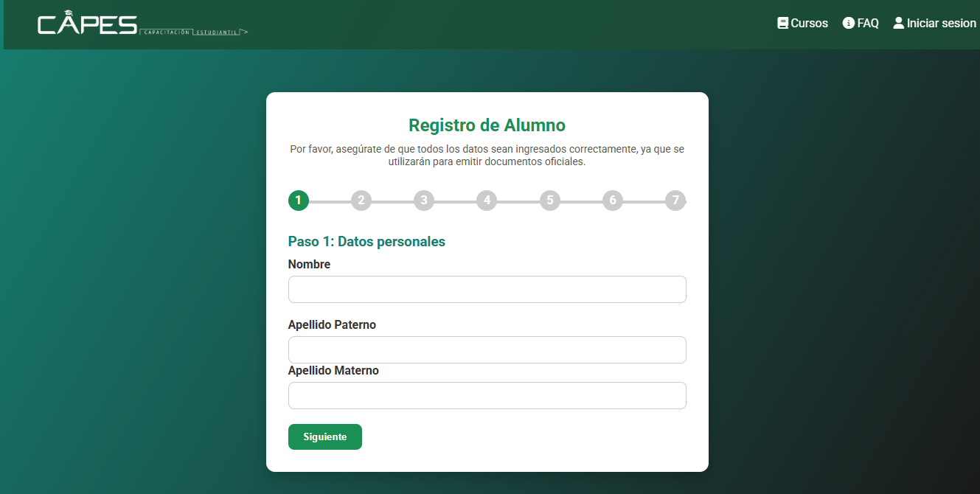Open the Cursos menu
Image resolution: width=980 pixels, height=494 pixels.
click(807, 23)
